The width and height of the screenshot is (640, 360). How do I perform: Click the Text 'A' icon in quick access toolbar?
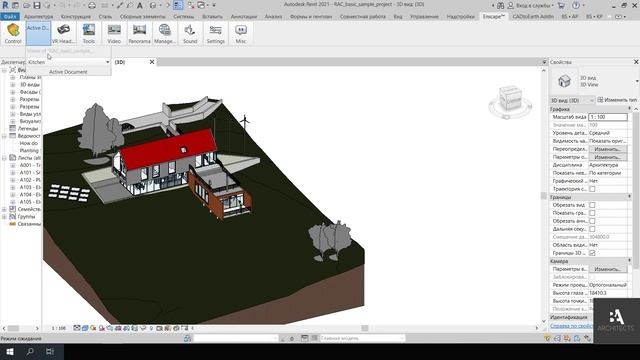tap(140, 5)
